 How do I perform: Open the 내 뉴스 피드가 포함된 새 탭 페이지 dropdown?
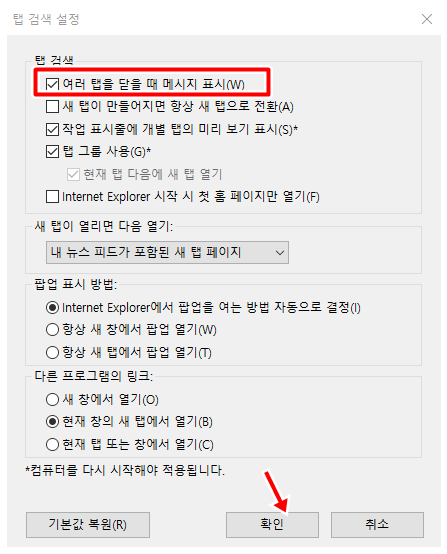(x=167, y=253)
